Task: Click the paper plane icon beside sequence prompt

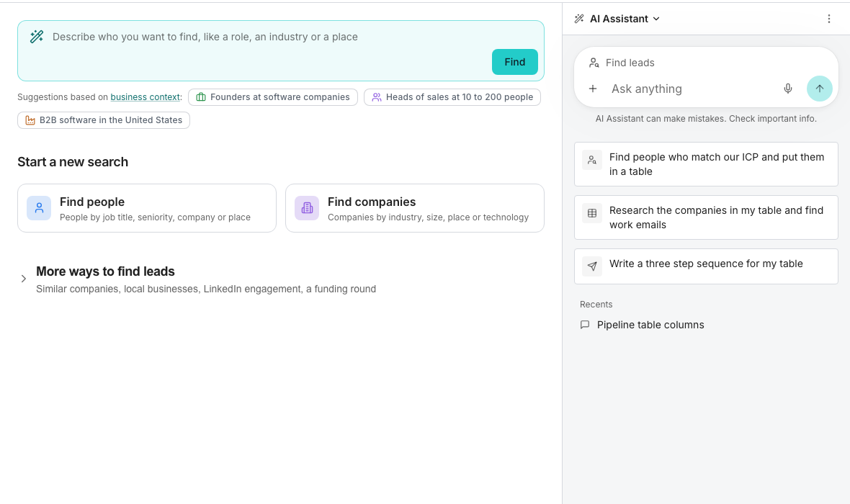Action: (x=592, y=266)
